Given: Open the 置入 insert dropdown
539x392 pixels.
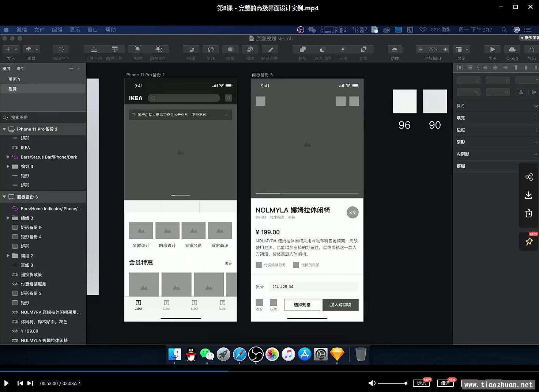Looking at the screenshot, I should point(11,49).
